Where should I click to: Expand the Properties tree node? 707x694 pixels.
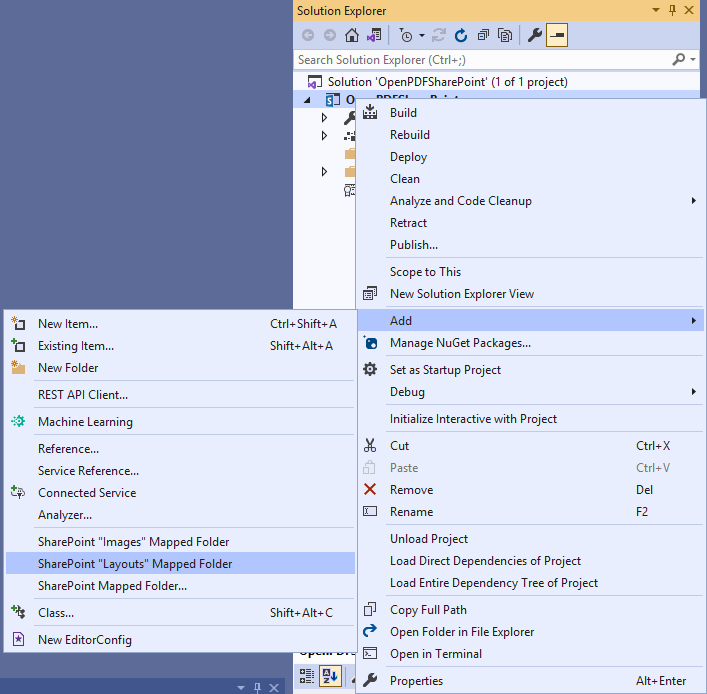point(324,118)
